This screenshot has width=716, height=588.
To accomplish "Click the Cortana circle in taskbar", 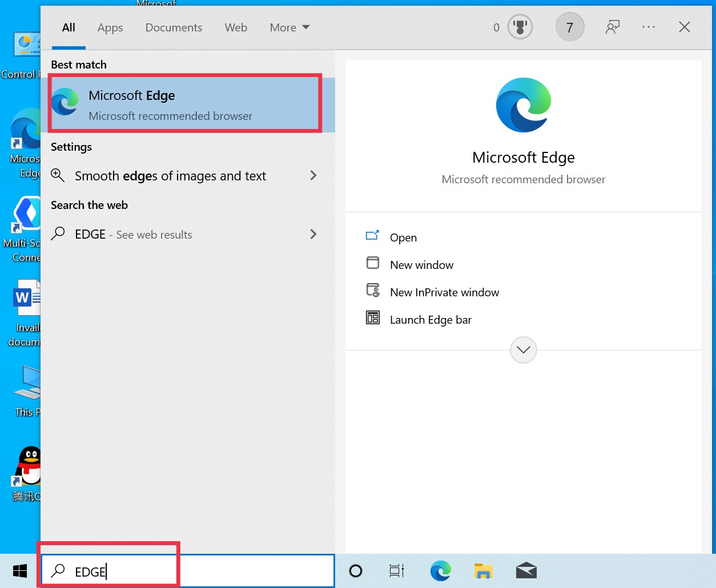I will 356,571.
